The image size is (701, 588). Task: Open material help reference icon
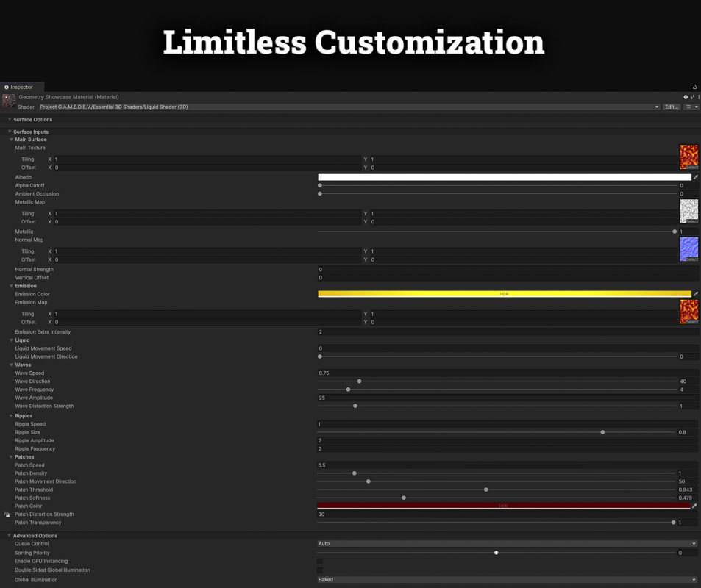point(686,97)
